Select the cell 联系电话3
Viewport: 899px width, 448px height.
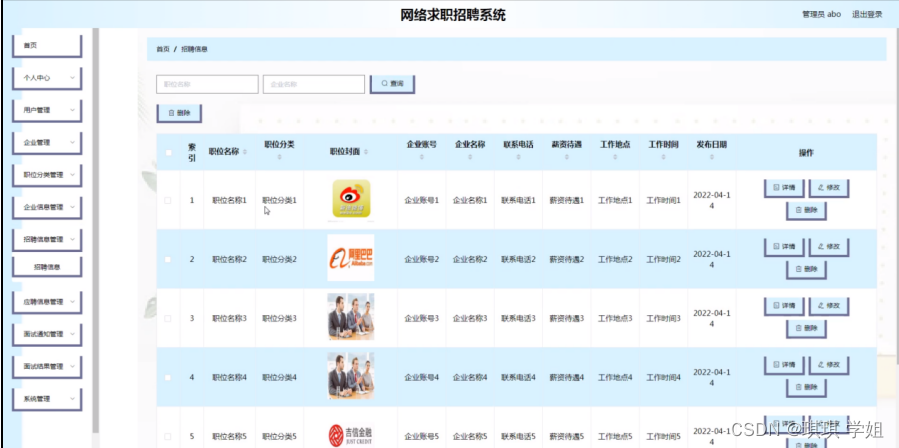(x=518, y=318)
